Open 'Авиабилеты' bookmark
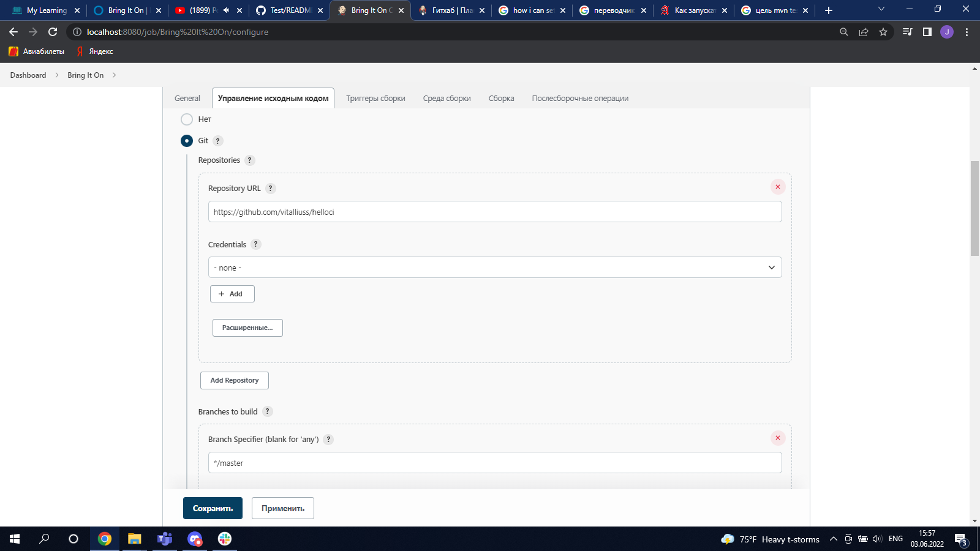The width and height of the screenshot is (980, 551). (x=37, y=51)
